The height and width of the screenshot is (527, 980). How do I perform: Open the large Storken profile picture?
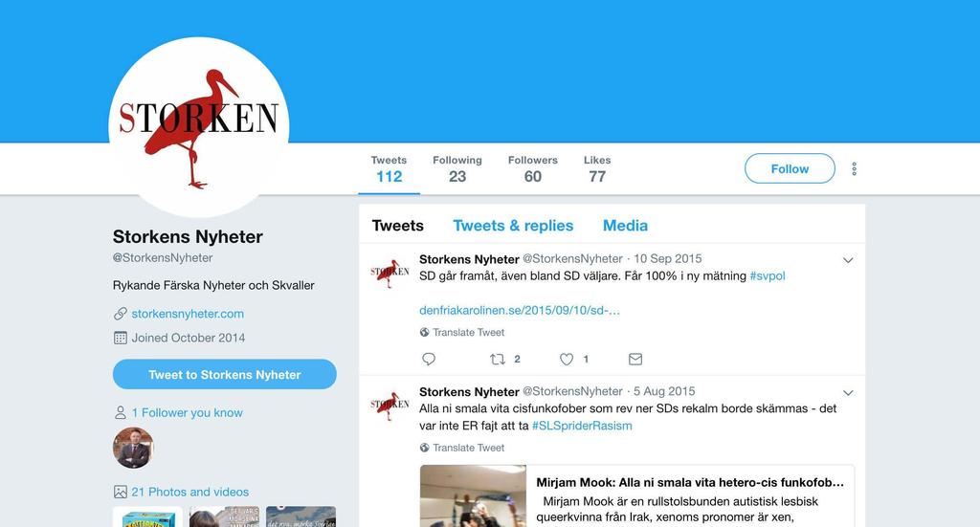pyautogui.click(x=199, y=127)
